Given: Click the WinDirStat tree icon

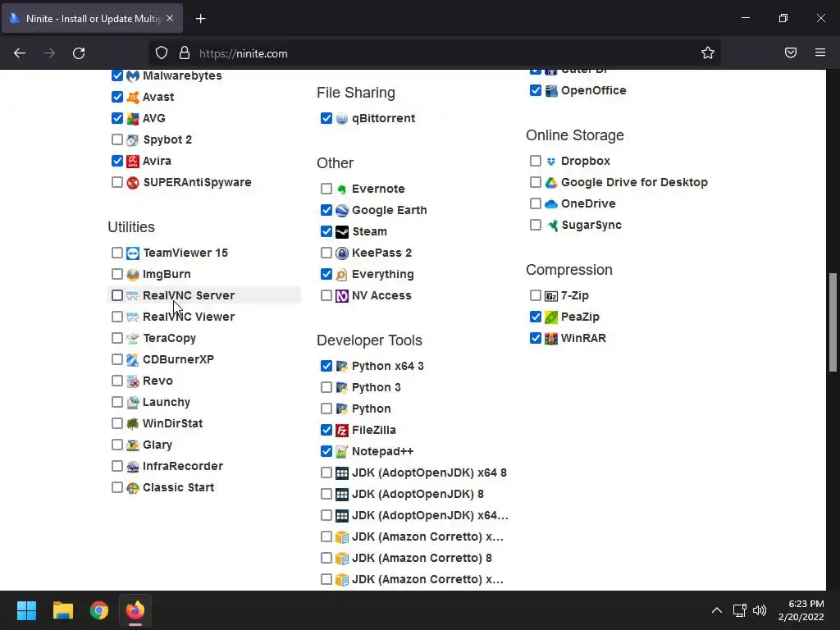Looking at the screenshot, I should 132,424.
